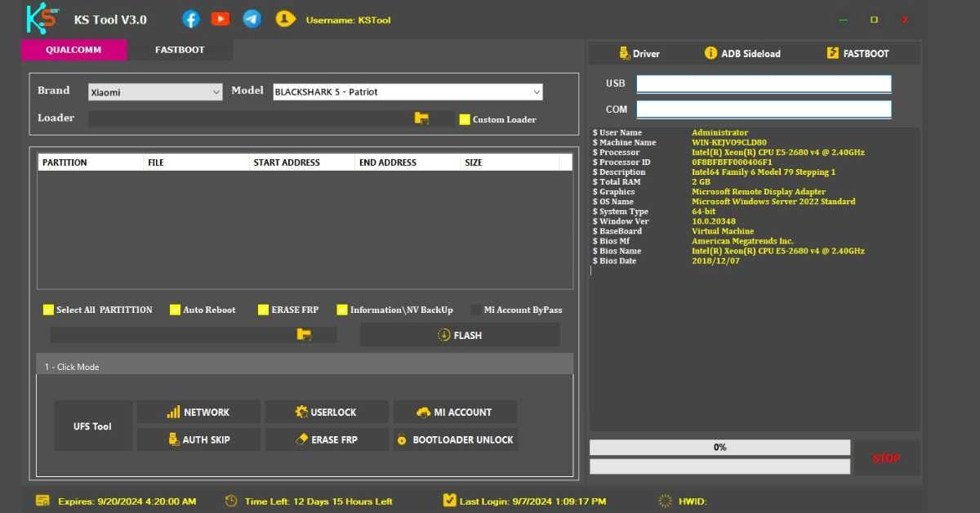Open the Facebook icon in the header
Screen dimensions: 980x513
[x=190, y=19]
